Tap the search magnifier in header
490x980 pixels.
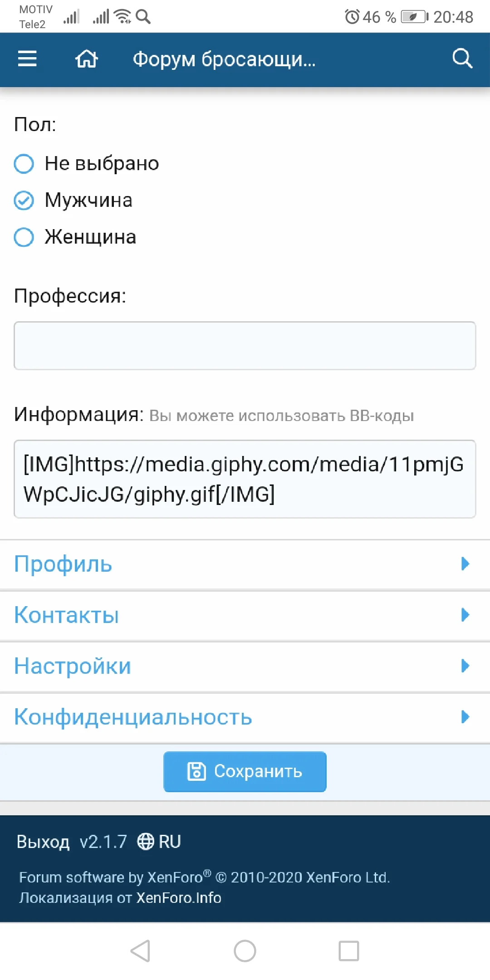[x=462, y=59]
